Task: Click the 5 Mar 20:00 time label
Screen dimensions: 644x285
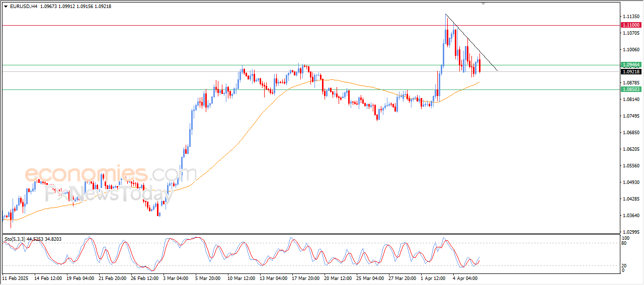Action: click(209, 277)
